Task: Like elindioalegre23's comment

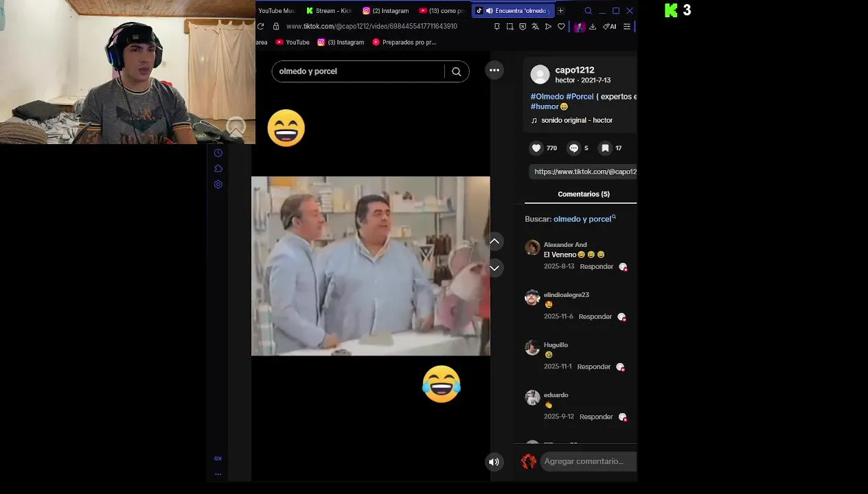Action: [621, 317]
